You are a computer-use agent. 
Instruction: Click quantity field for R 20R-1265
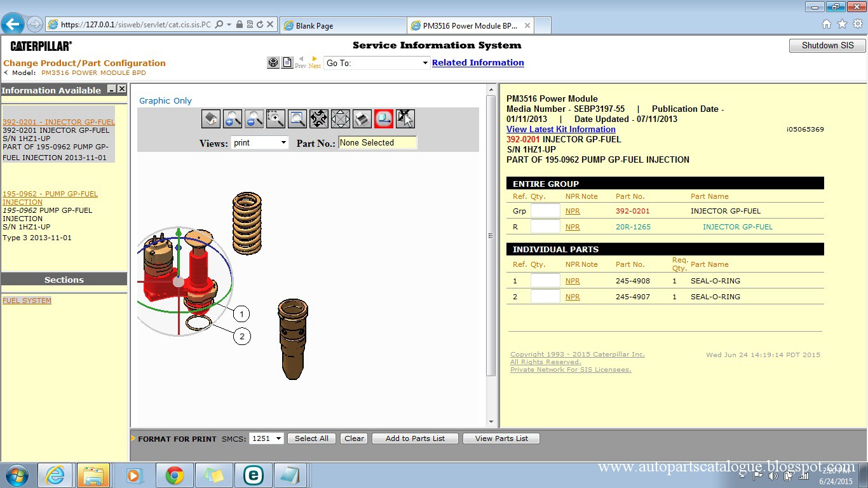(x=545, y=227)
